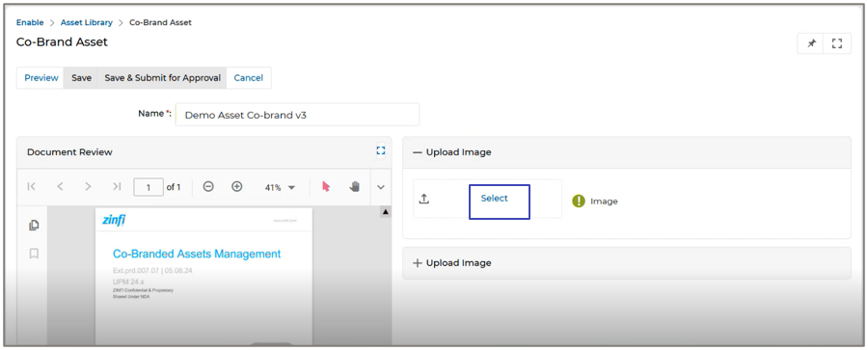Click the Document Review heading
The height and width of the screenshot is (350, 868).
tap(69, 152)
